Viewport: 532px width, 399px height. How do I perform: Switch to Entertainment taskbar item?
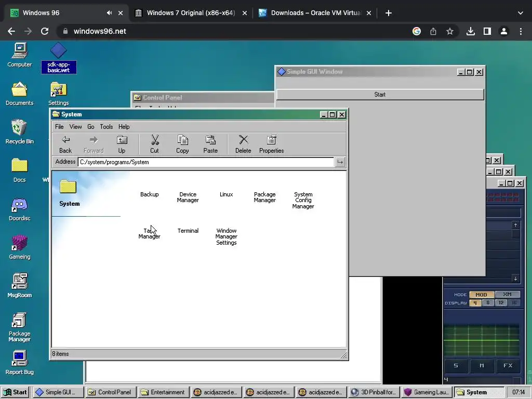(x=163, y=392)
